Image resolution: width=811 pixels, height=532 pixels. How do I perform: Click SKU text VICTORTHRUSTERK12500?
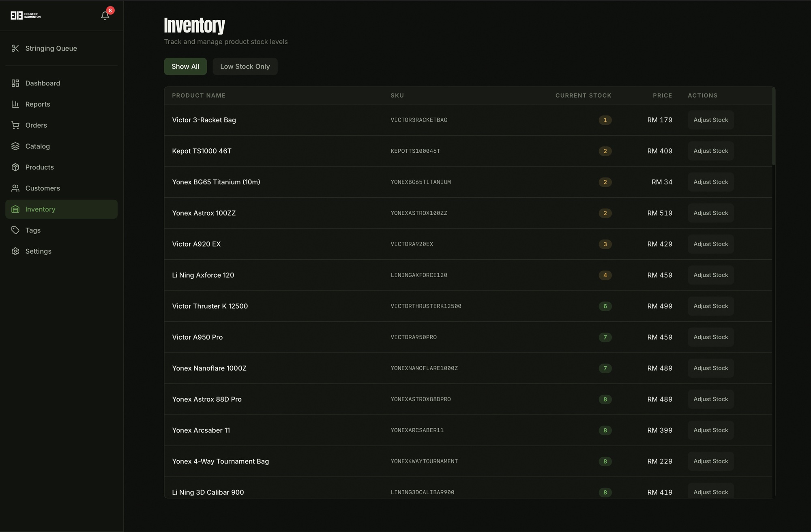tap(426, 306)
